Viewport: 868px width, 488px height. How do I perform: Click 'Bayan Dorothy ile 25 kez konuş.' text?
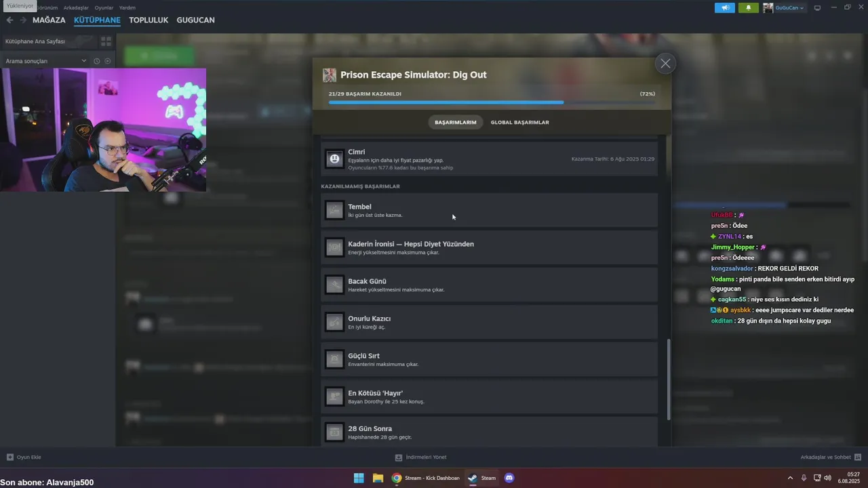(x=386, y=402)
